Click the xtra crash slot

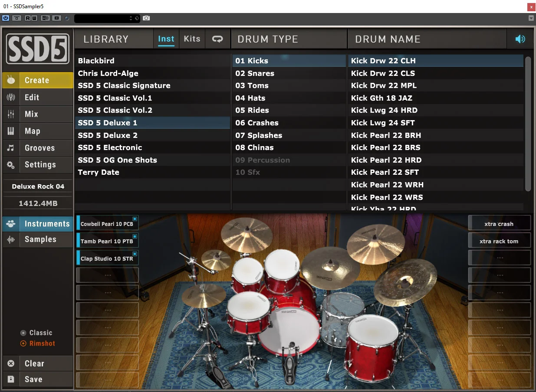[499, 224]
